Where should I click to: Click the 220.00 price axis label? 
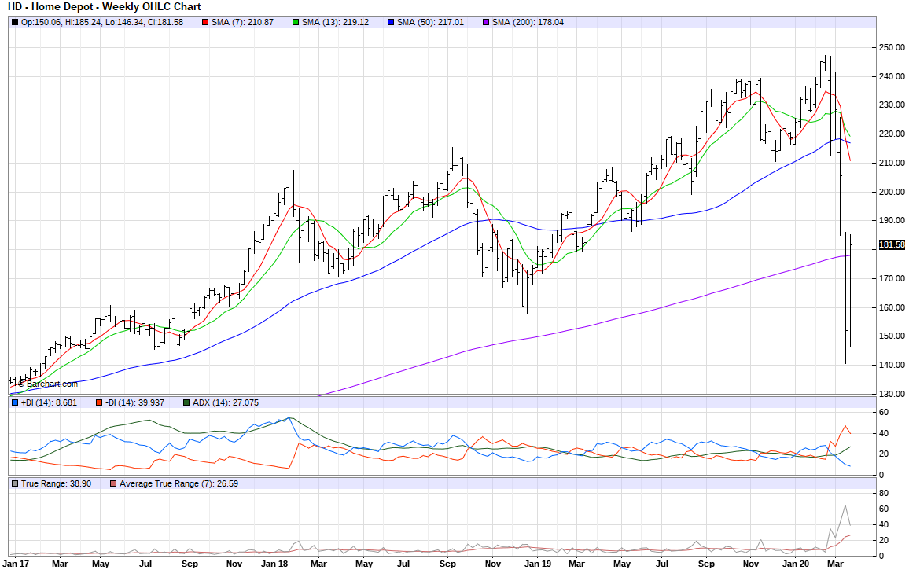(892, 134)
